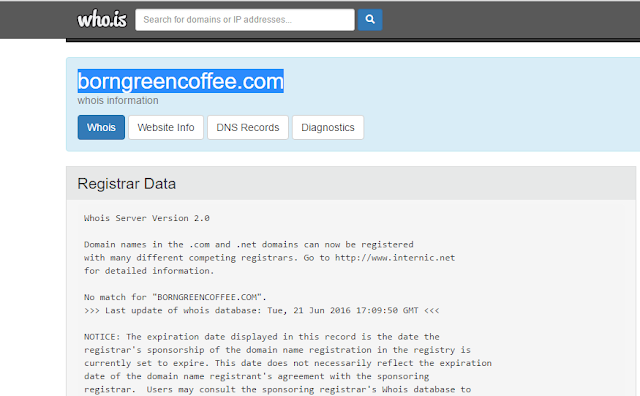Click the 'No match for "BORNGREENCOFFEE.COM"' line
This screenshot has width=640, height=396.
pos(176,297)
